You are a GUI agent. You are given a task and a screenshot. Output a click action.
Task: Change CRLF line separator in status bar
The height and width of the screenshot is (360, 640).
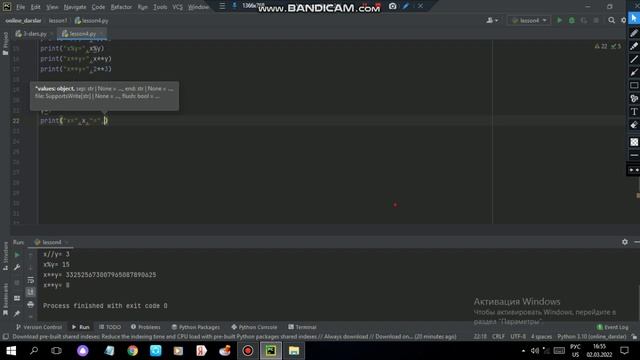498,337
